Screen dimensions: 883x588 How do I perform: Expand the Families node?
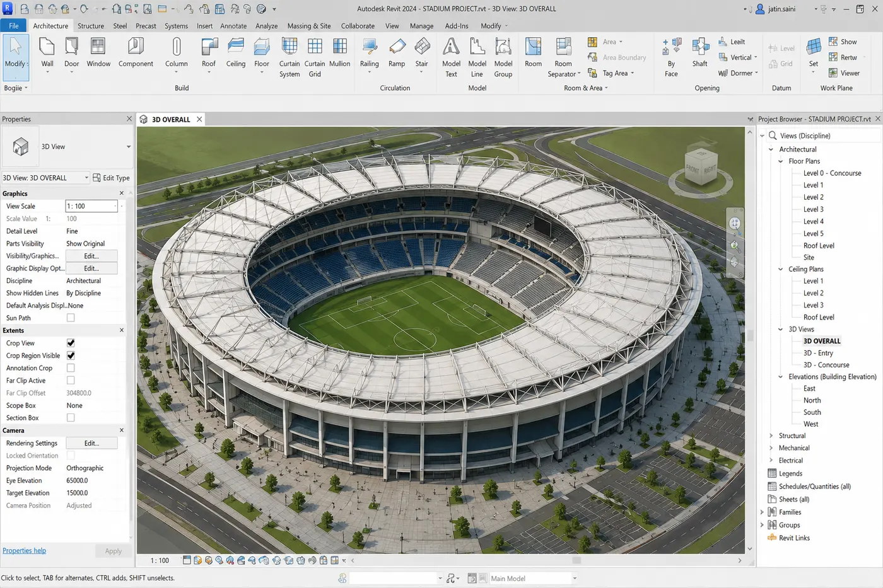click(763, 512)
